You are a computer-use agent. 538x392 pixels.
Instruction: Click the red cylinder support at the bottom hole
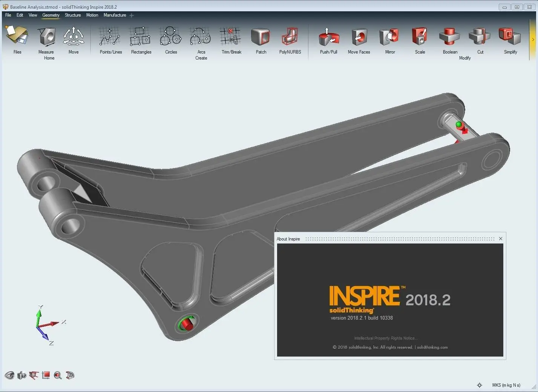coord(187,324)
